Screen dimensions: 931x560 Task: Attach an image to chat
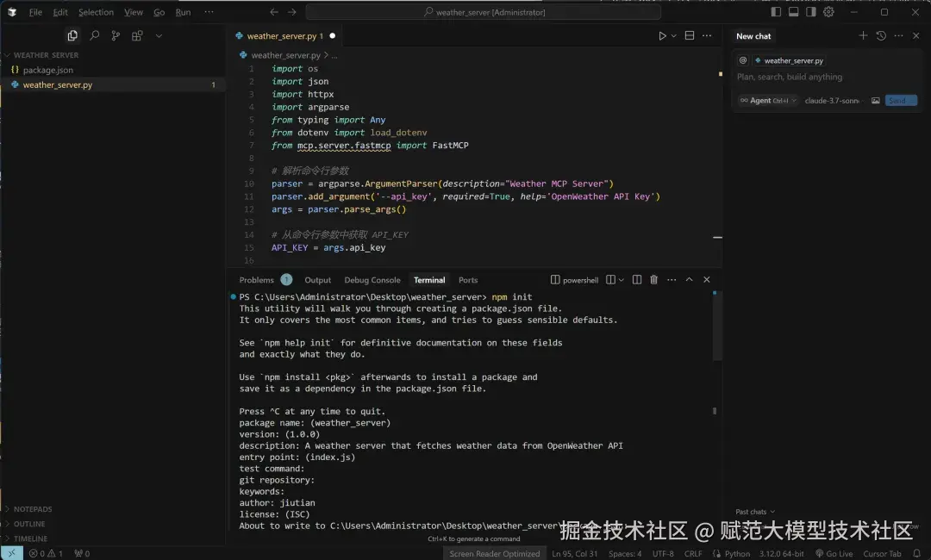[875, 100]
